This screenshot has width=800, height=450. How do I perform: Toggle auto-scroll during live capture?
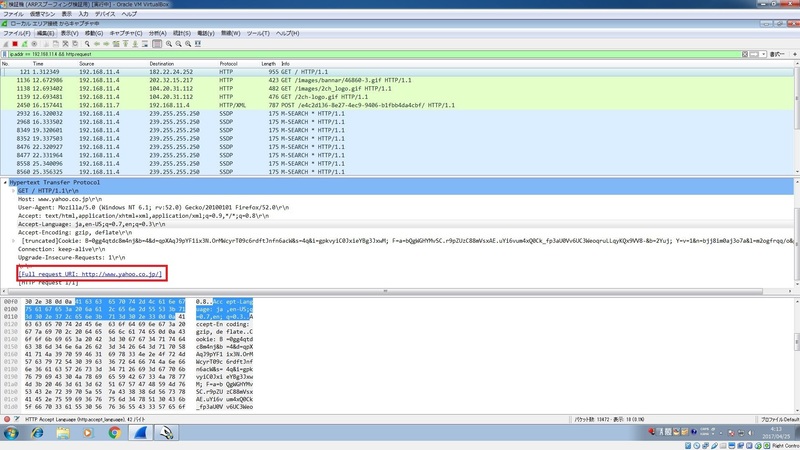coord(145,44)
